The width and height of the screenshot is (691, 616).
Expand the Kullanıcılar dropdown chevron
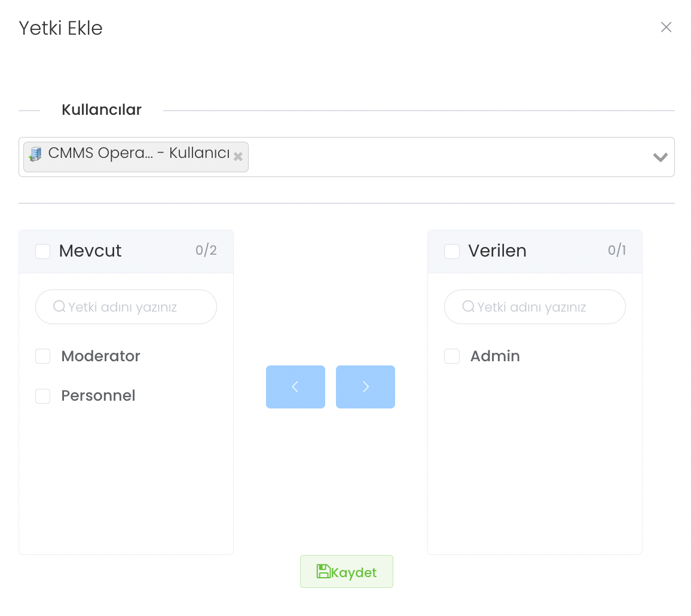click(x=660, y=157)
